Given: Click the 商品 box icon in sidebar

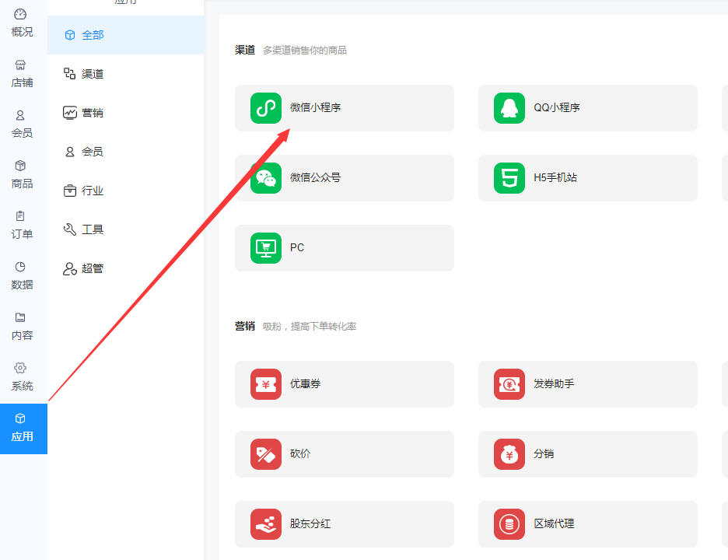Looking at the screenshot, I should point(20,166).
